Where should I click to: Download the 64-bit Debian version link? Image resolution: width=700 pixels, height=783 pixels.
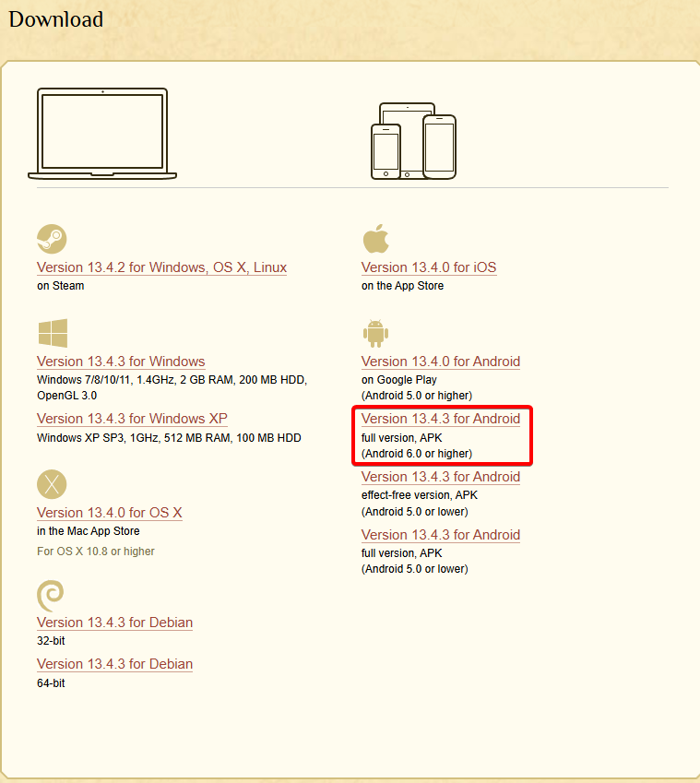pos(115,664)
